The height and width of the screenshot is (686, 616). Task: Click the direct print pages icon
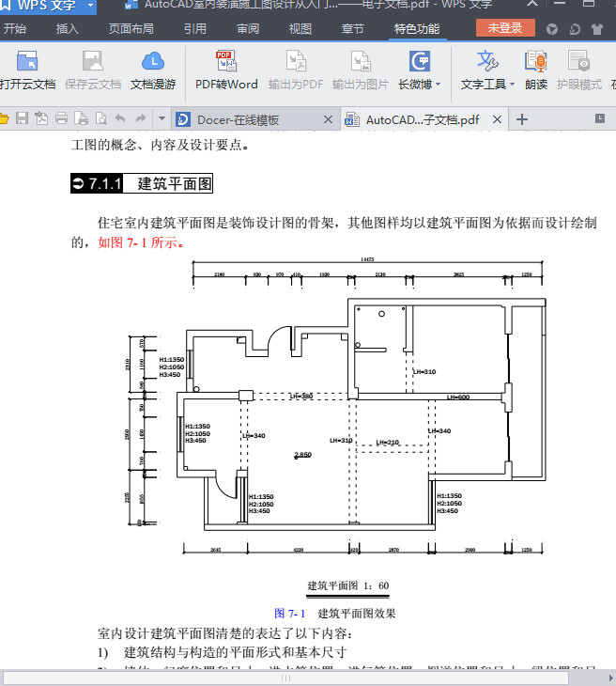(x=81, y=118)
